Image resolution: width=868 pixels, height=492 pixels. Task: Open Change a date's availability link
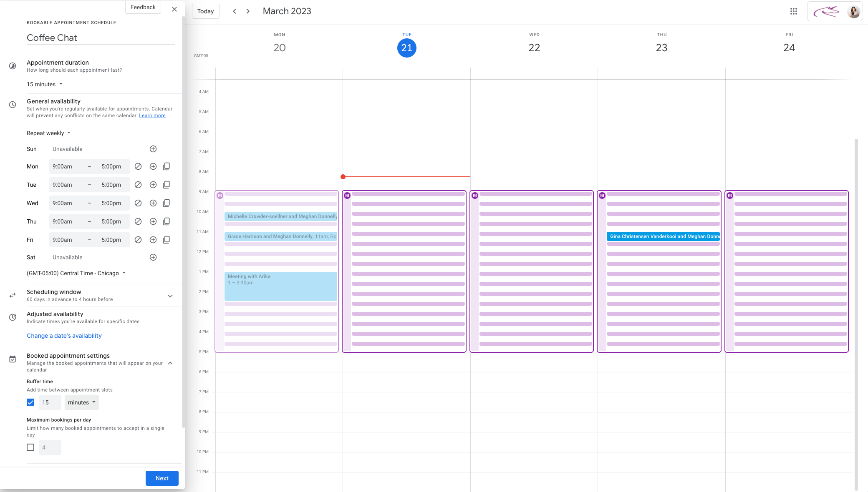[x=64, y=336]
